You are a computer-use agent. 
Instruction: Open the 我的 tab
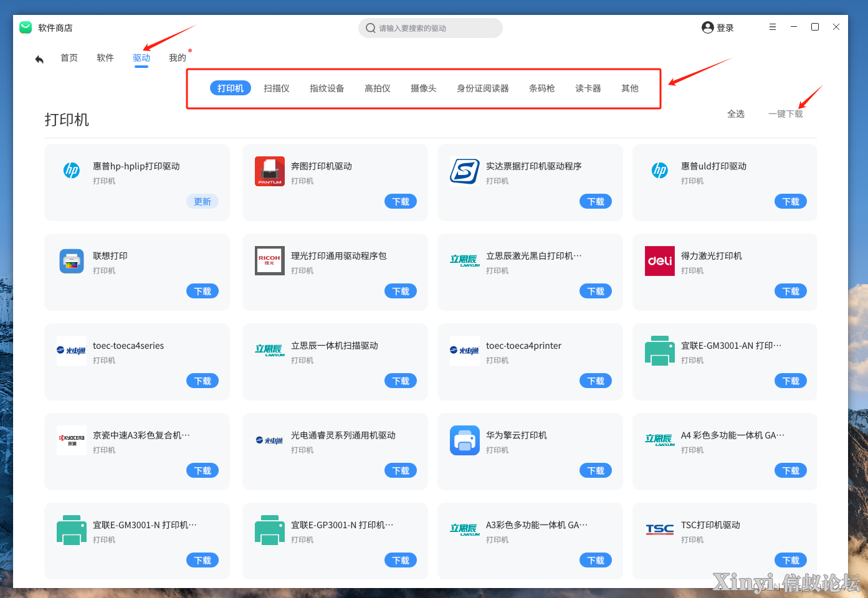178,58
